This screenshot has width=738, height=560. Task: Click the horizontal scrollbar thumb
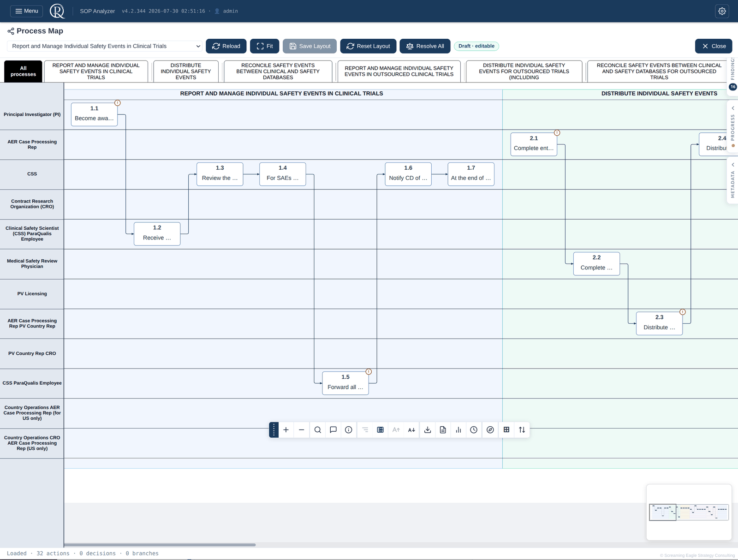[160, 545]
